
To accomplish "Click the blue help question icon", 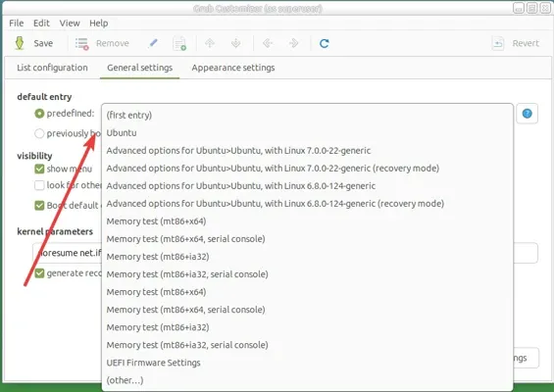I will tap(527, 114).
